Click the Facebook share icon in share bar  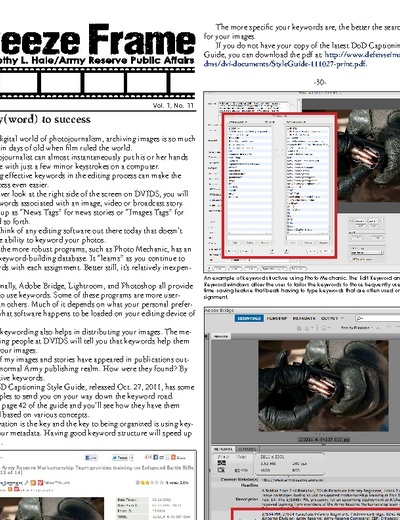155,457
